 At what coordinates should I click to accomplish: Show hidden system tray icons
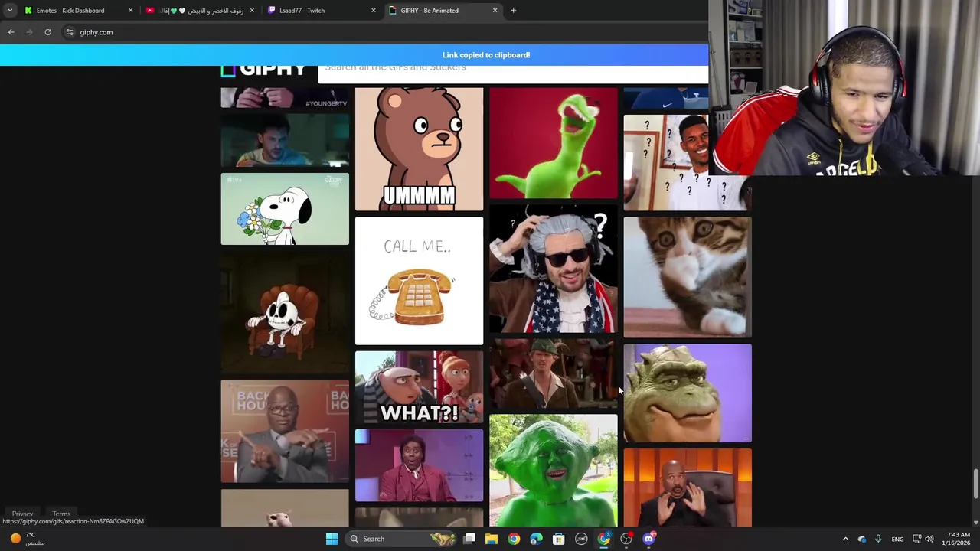click(x=845, y=539)
